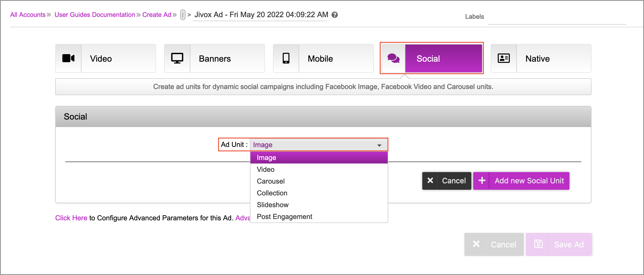Go to User Guides Documentation breadcrumb
The width and height of the screenshot is (644, 275).
(95, 15)
